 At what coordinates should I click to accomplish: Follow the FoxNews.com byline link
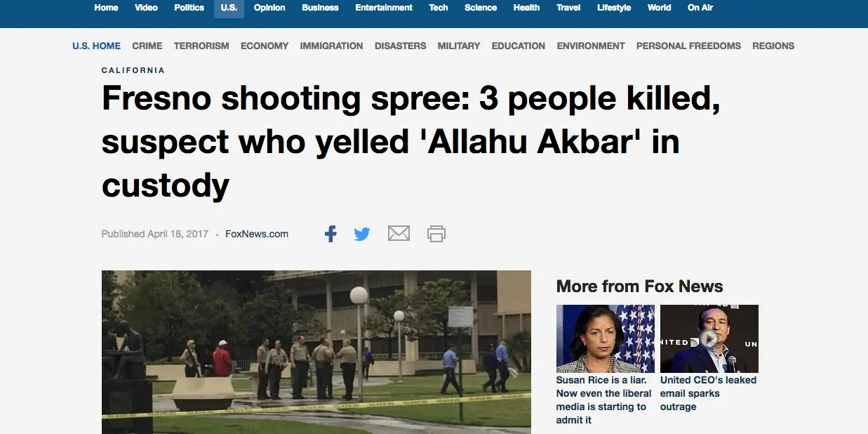(257, 234)
